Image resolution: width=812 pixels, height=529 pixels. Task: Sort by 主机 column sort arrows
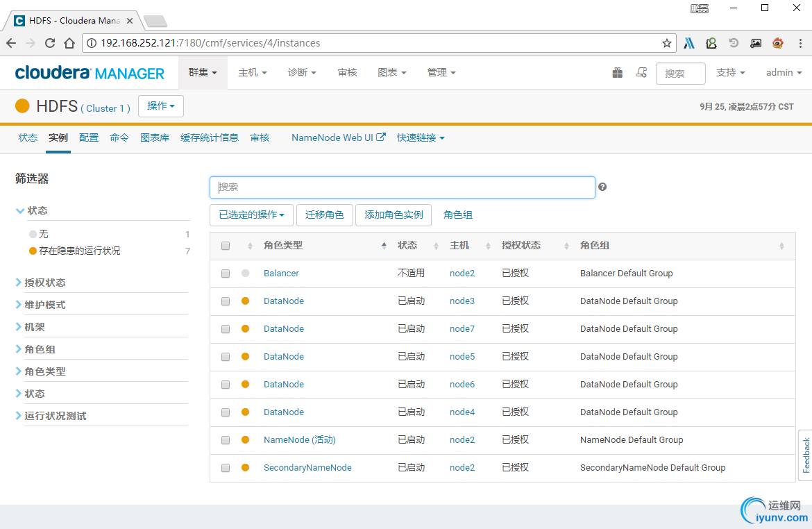click(488, 246)
